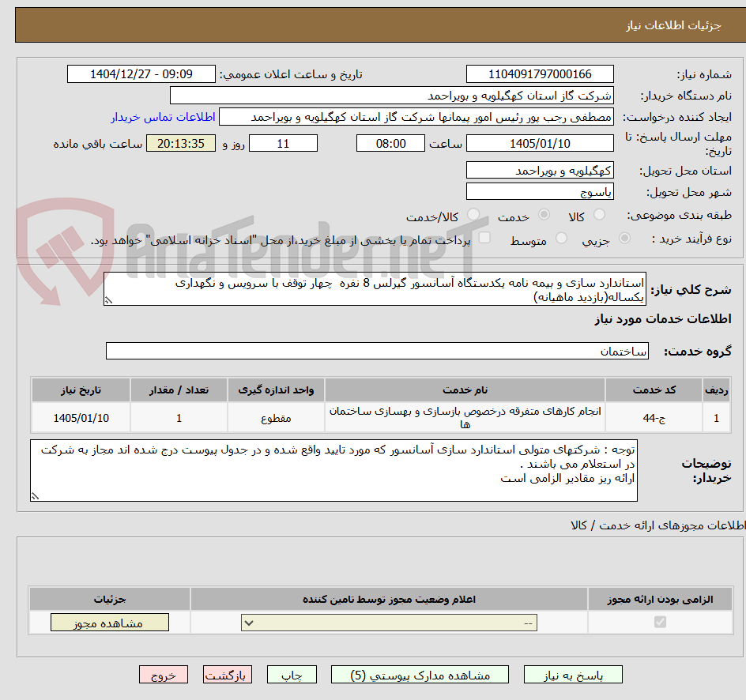Click the نام خدمت column header
Image resolution: width=746 pixels, height=700 pixels.
pos(465,390)
